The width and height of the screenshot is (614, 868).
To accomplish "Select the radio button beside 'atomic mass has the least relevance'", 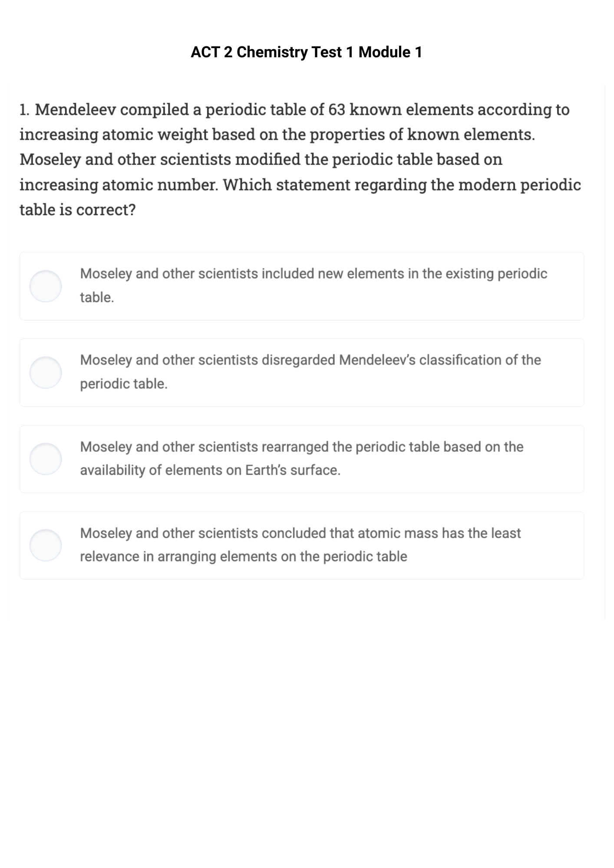I will pos(46,545).
